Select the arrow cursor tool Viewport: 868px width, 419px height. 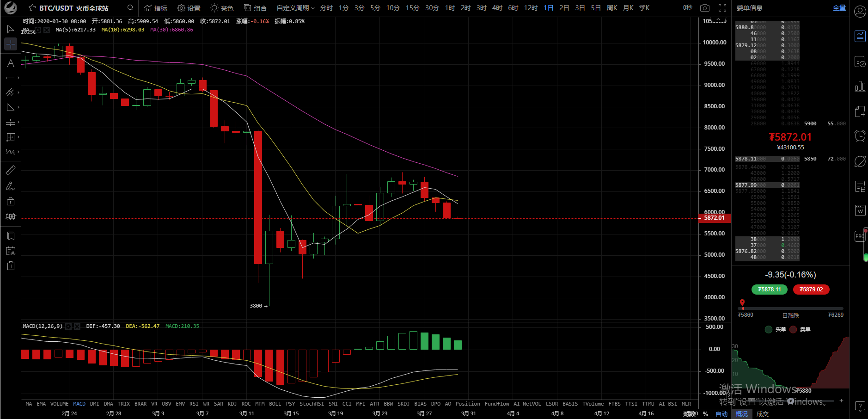click(x=10, y=29)
